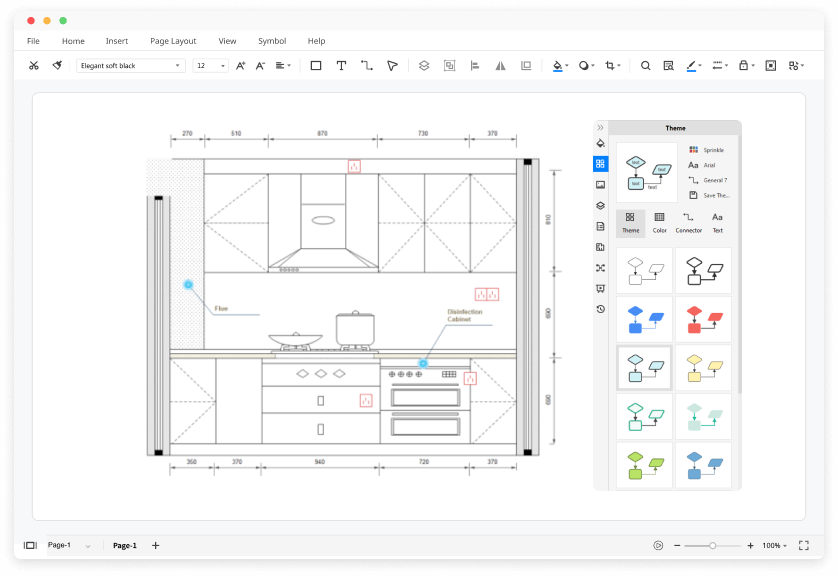This screenshot has width=838, height=576.
Task: Open the Page Layout menu
Action: 173,41
